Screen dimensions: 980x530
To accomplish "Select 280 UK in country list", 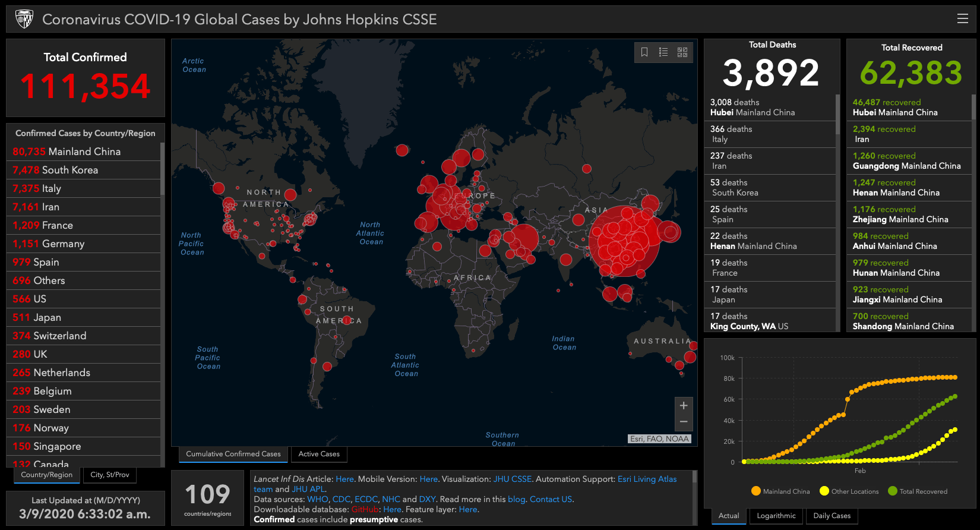I will click(x=83, y=354).
